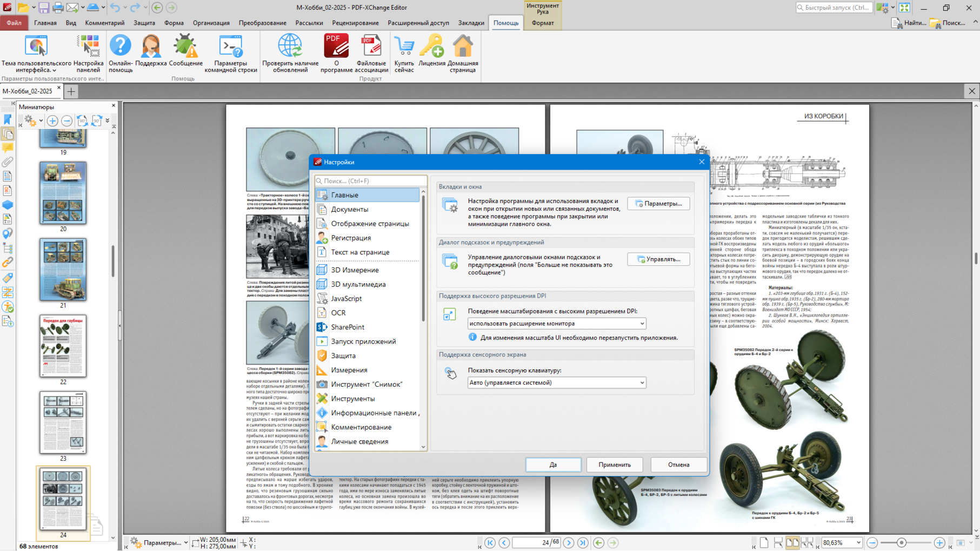This screenshot has height=551, width=980.
Task: Open the Bookmarks panel icon in sidebar
Action: coord(8,119)
